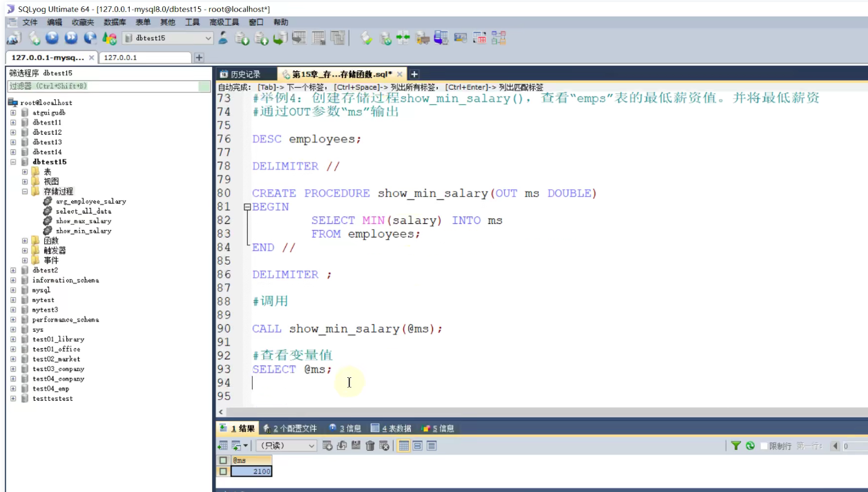Click the first-row number input showing 0
This screenshot has width=868, height=492.
855,446
